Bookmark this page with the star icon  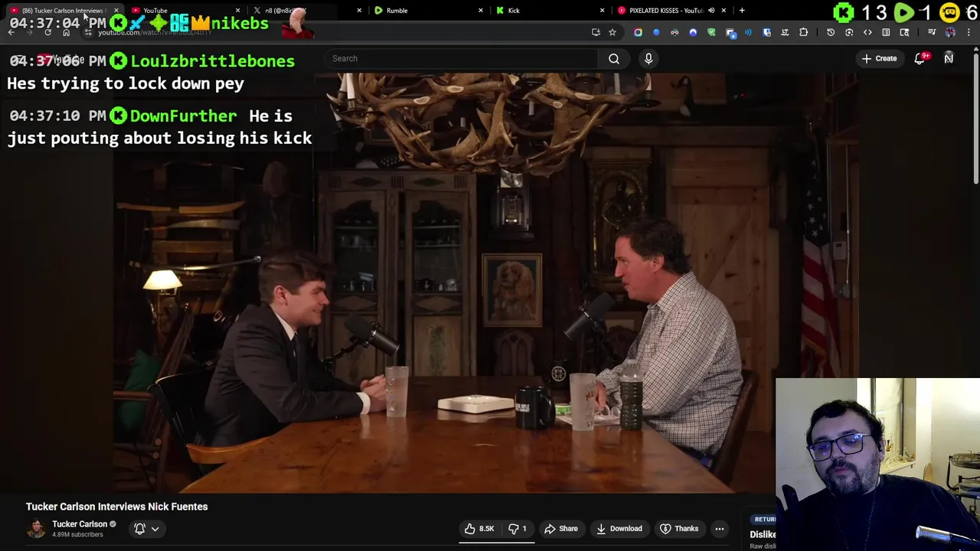(612, 32)
